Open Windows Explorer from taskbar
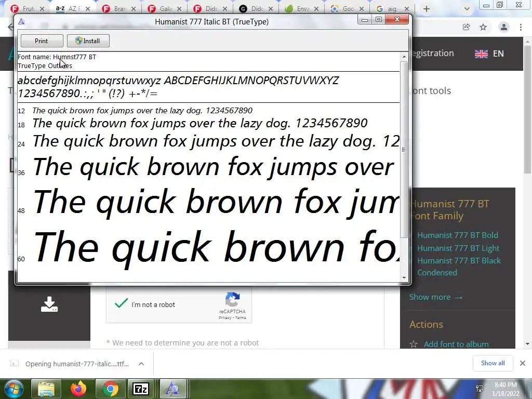 point(46,389)
